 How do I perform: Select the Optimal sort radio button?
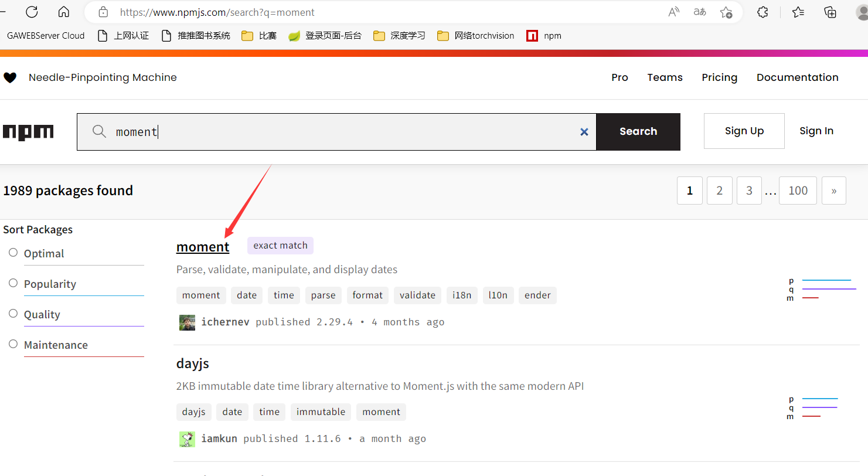point(13,253)
